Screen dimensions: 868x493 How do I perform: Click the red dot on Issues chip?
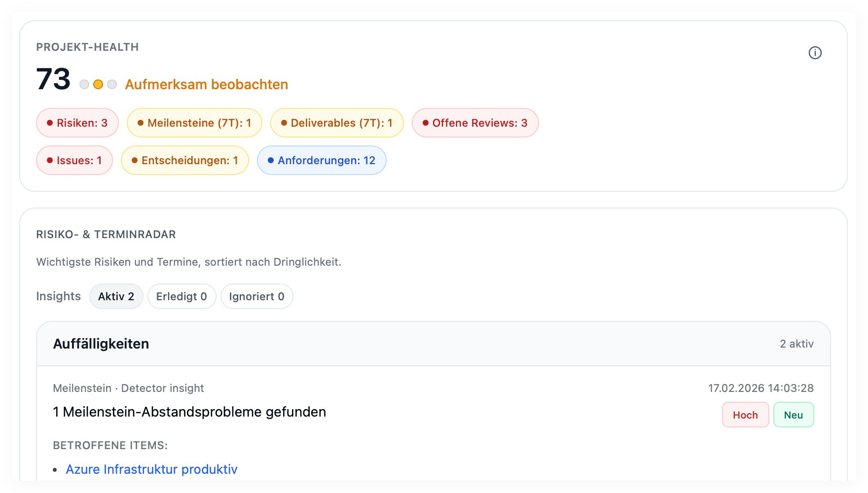tap(49, 160)
